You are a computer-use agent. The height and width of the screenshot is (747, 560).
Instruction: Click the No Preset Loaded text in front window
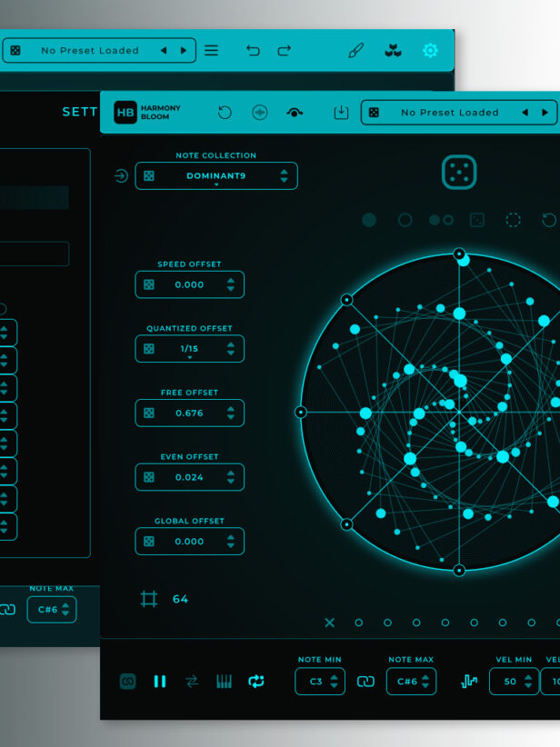[449, 113]
